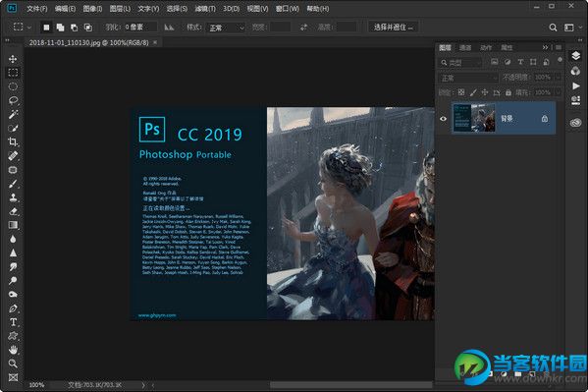
Task: Choose New Selection mode button
Action: pos(46,28)
